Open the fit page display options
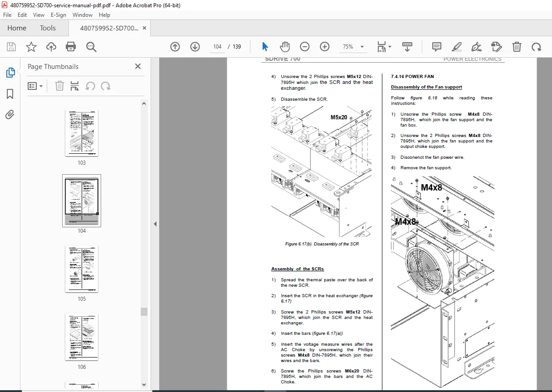The width and height of the screenshot is (552, 392). click(384, 47)
